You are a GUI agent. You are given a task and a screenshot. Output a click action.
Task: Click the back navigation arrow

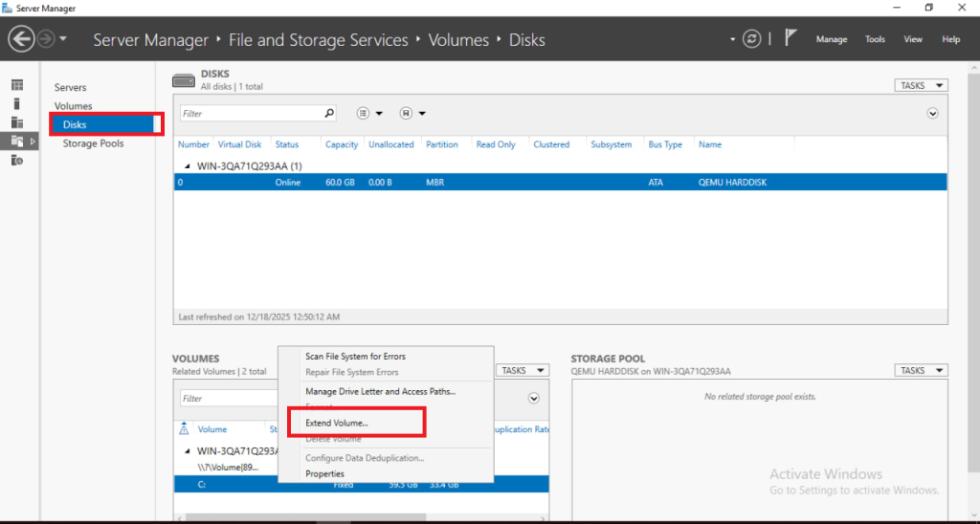point(21,39)
